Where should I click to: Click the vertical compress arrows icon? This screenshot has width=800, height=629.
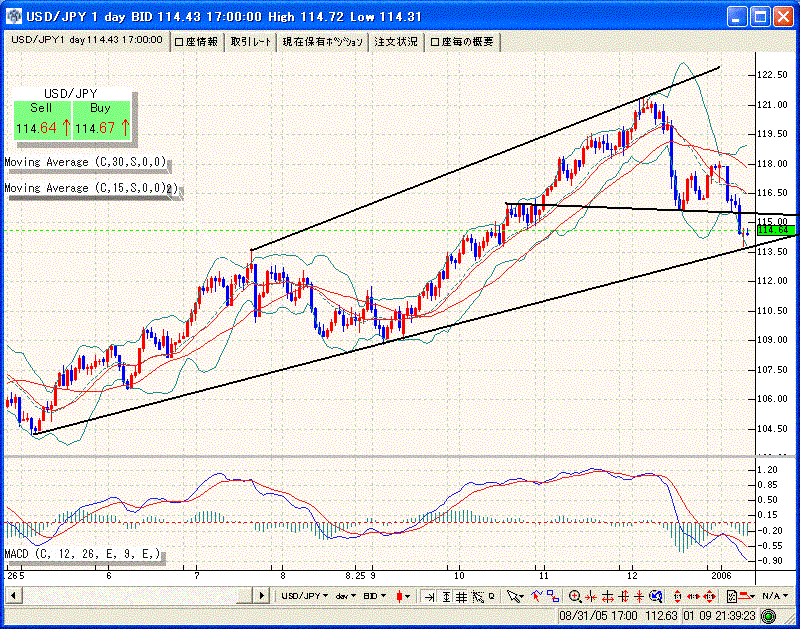[639, 596]
